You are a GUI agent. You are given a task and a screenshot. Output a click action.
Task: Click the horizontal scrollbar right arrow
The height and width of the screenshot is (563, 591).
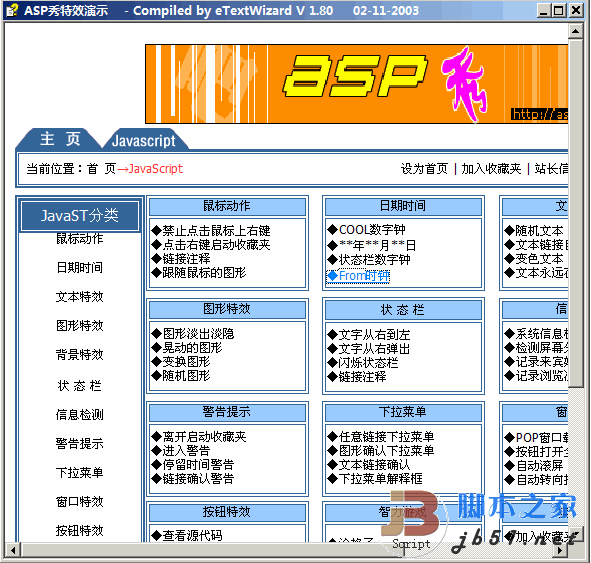(x=561, y=550)
